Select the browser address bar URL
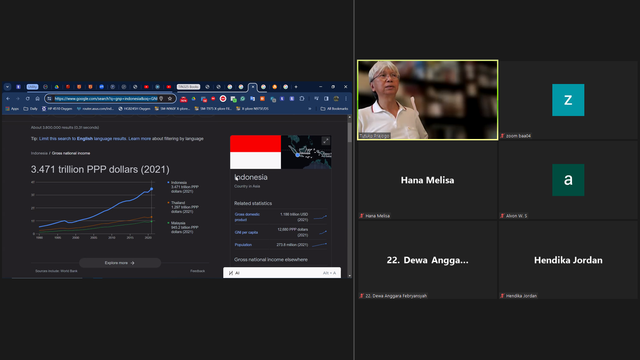The width and height of the screenshot is (640, 360). pos(106,98)
